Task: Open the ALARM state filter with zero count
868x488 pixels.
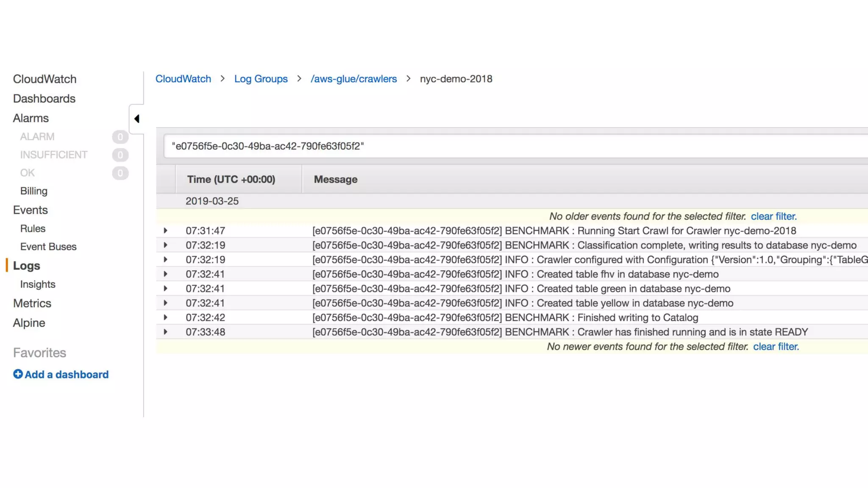Action: click(x=37, y=137)
